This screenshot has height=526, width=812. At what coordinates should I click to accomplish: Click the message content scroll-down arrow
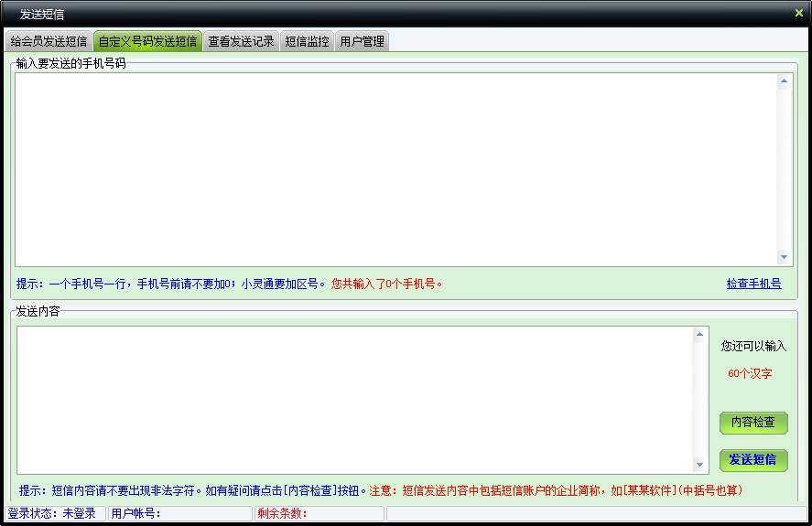coord(700,465)
